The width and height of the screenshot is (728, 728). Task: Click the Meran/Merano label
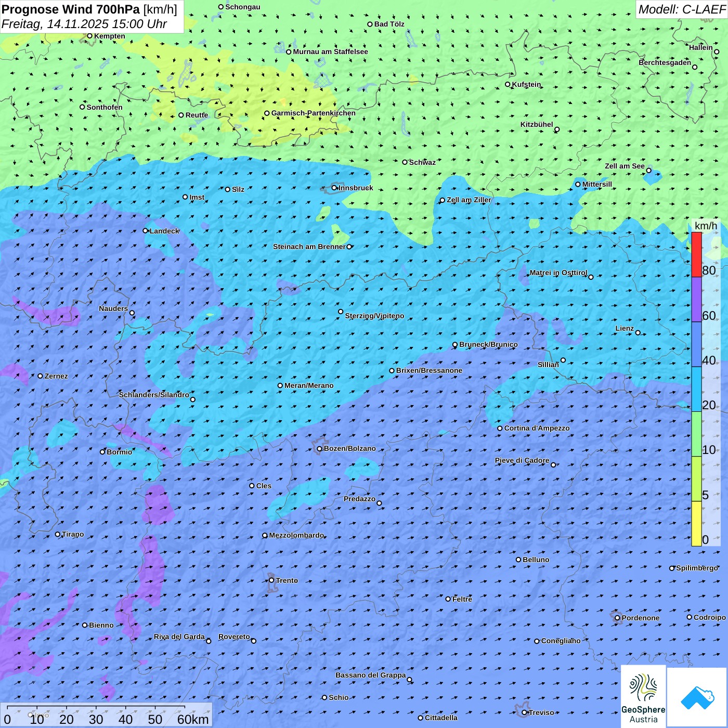point(309,385)
